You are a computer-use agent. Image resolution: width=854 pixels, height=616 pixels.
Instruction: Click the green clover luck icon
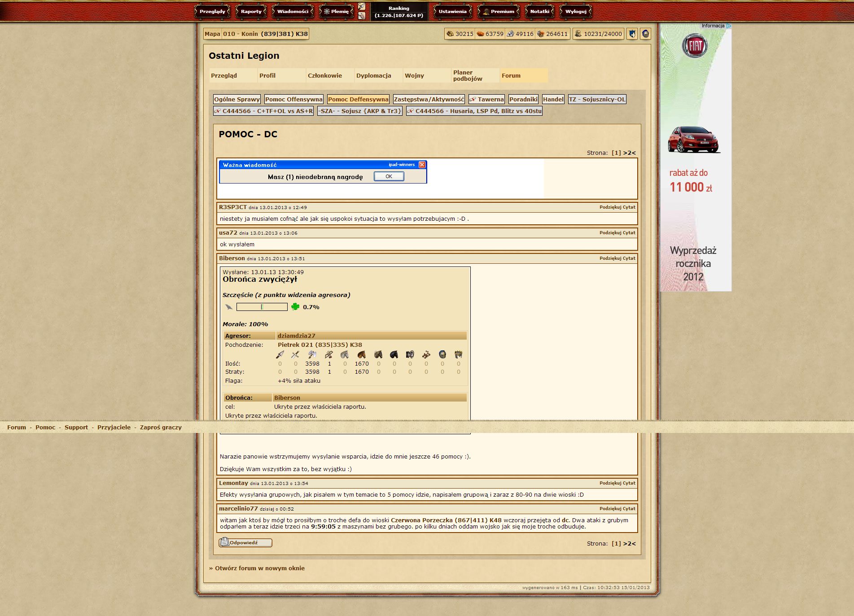(295, 307)
